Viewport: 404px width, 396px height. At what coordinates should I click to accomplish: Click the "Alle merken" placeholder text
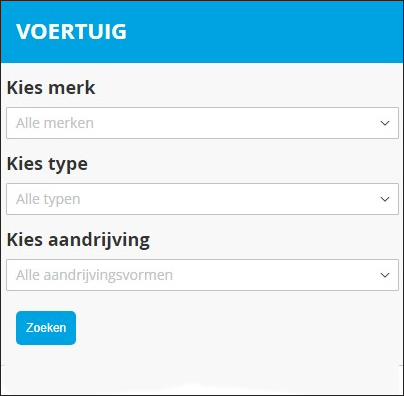point(55,123)
